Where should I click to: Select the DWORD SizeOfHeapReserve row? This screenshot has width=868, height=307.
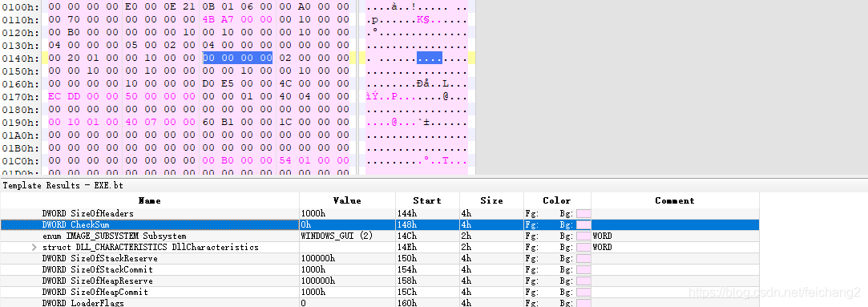click(380, 281)
